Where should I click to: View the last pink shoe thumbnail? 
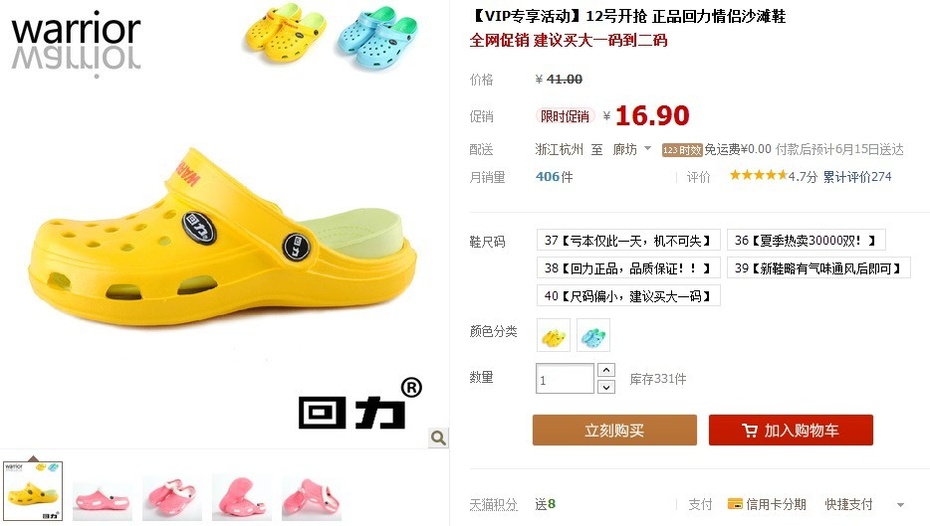pyautogui.click(x=311, y=496)
